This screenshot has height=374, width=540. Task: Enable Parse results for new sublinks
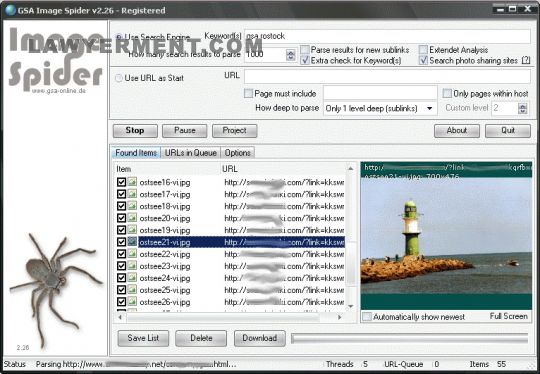point(305,50)
